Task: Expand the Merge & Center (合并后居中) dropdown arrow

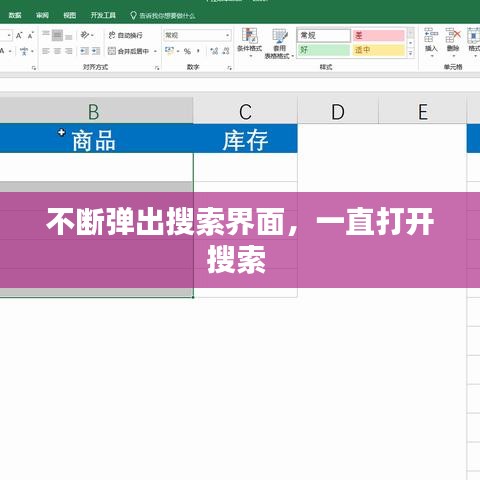Action: [155, 51]
